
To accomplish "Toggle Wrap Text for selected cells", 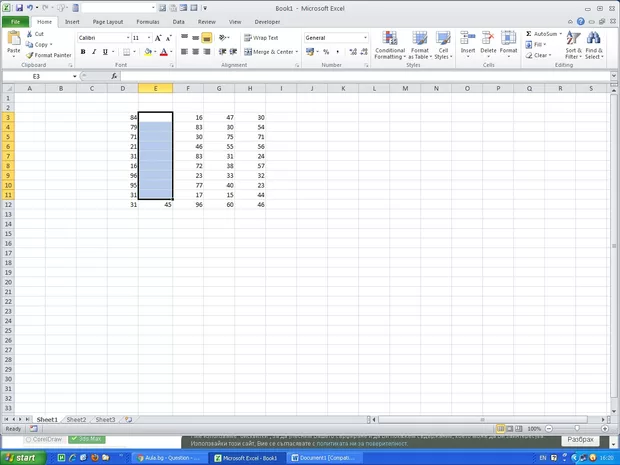I will (x=261, y=38).
